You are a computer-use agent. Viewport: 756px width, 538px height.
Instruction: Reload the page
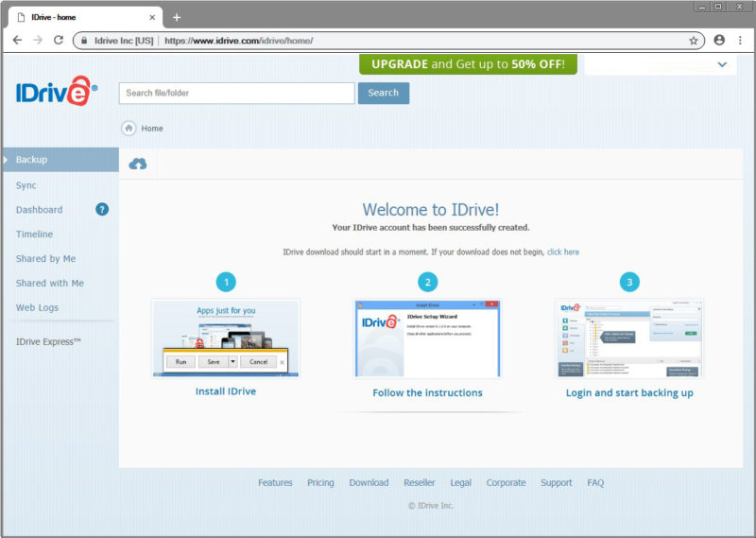pyautogui.click(x=59, y=40)
